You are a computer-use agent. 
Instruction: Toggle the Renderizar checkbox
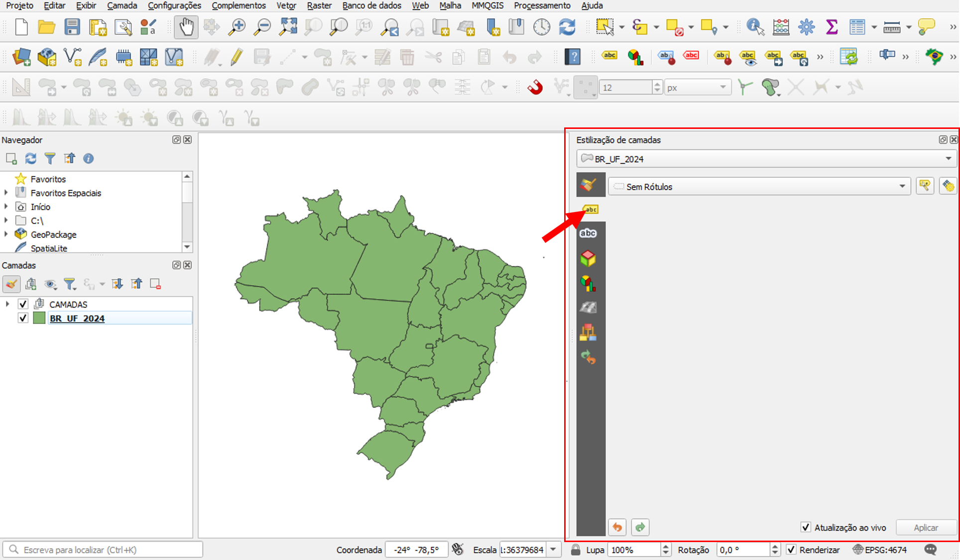791,550
